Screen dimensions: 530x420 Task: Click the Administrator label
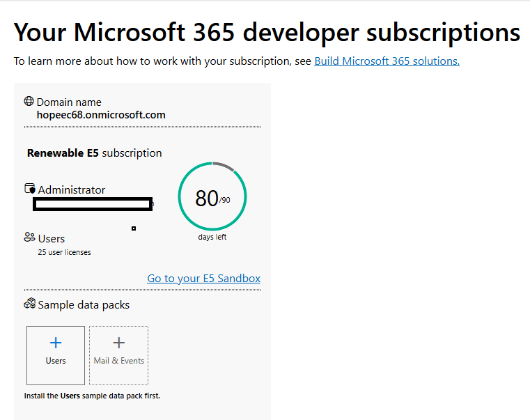click(x=71, y=189)
